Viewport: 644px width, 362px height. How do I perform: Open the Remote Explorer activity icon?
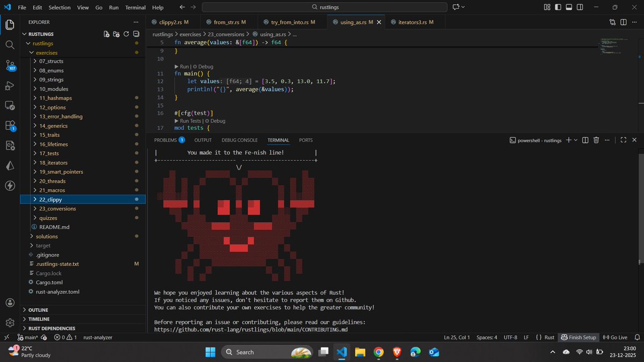10,106
